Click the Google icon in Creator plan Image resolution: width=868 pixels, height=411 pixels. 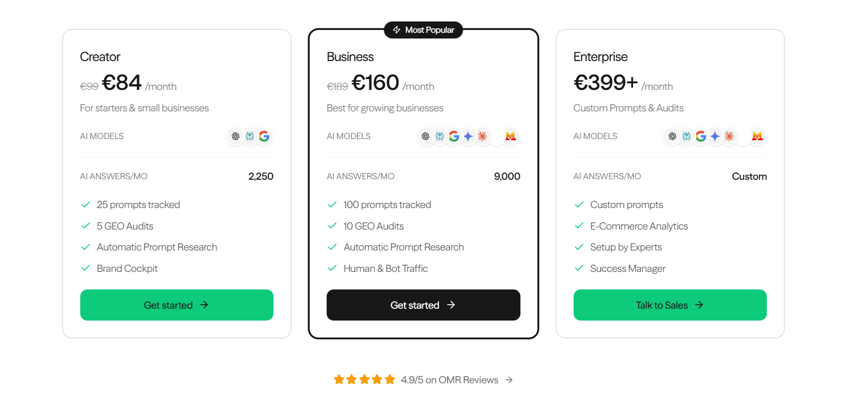pyautogui.click(x=264, y=136)
